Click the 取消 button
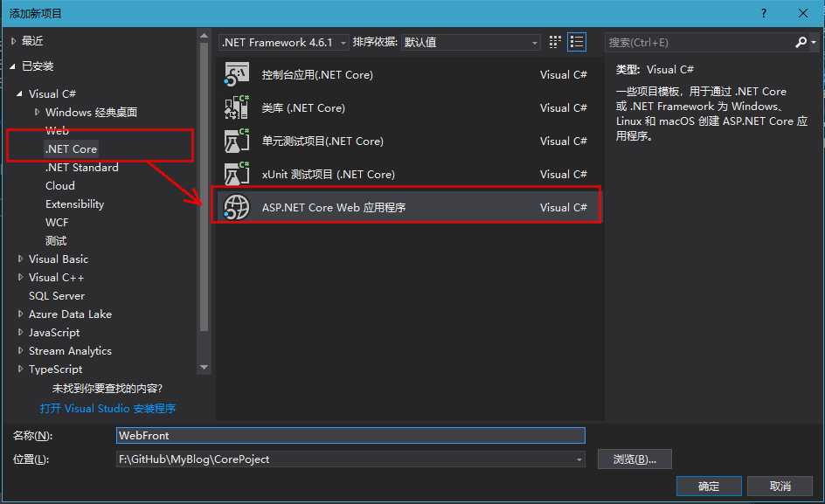 click(780, 487)
